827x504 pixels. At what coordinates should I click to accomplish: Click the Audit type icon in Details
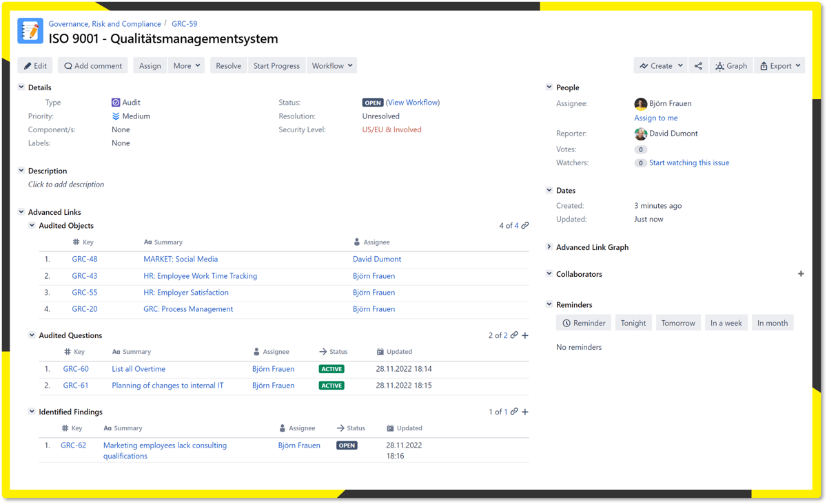pyautogui.click(x=116, y=102)
